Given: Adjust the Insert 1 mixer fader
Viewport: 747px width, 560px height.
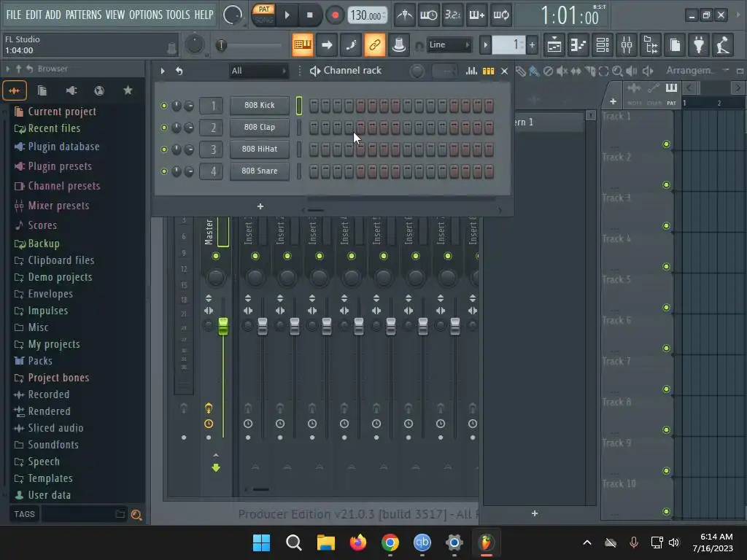Looking at the screenshot, I should [x=263, y=326].
